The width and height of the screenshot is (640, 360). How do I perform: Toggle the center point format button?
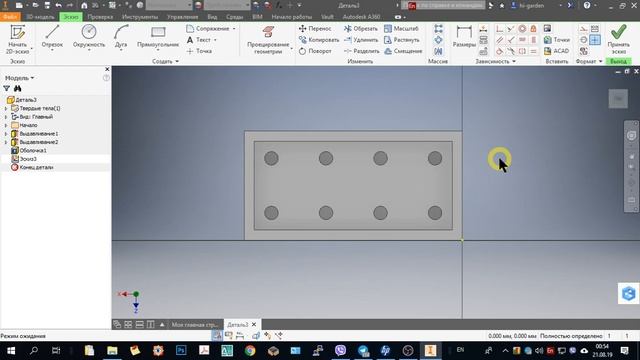(584, 40)
